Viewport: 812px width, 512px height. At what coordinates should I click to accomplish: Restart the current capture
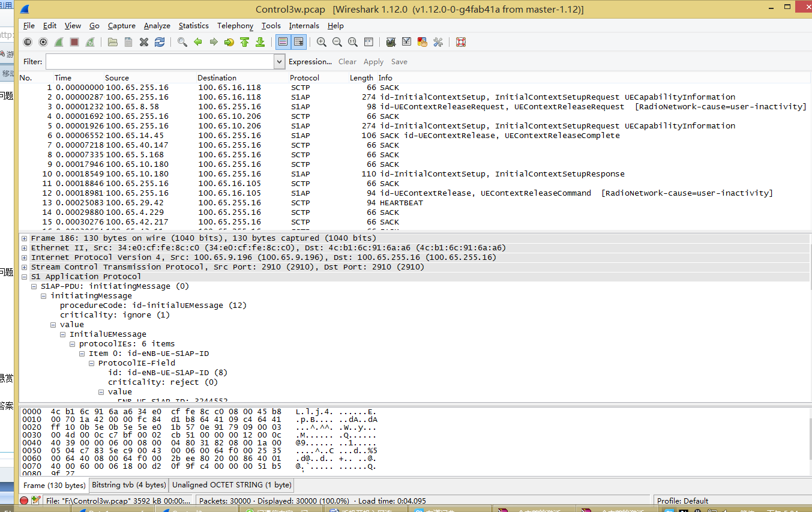click(90, 42)
